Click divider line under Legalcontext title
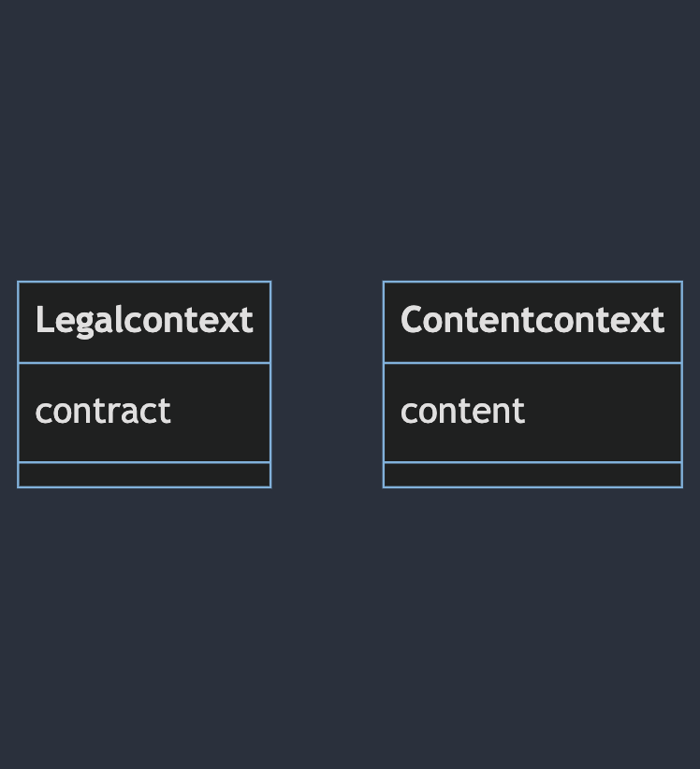The height and width of the screenshot is (769, 700). 144,362
